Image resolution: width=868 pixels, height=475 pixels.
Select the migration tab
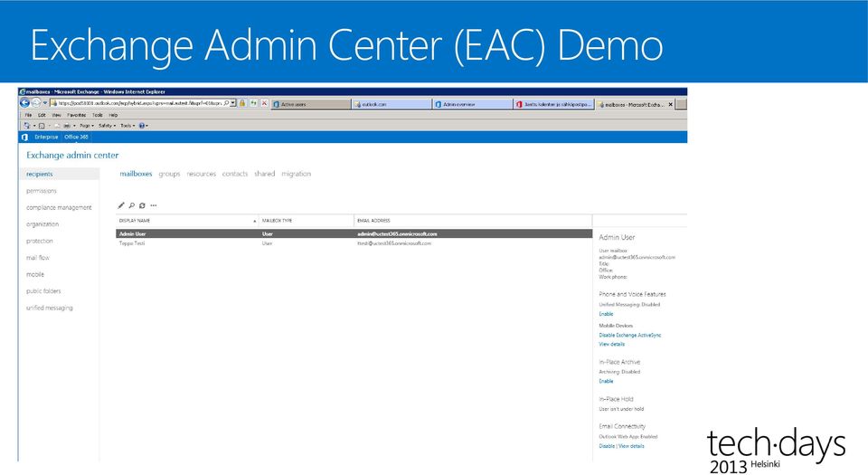297,174
